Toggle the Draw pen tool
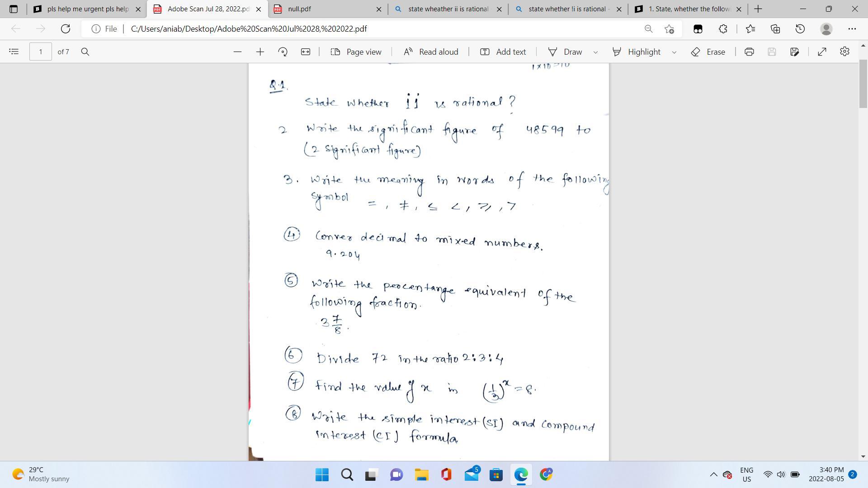Image resolution: width=868 pixels, height=488 pixels. pyautogui.click(x=565, y=52)
